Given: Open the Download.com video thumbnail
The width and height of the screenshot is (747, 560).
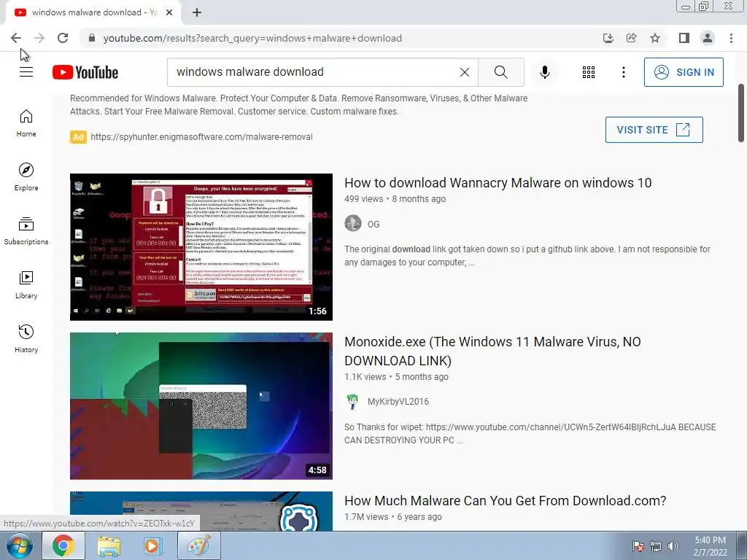Looking at the screenshot, I should click(x=201, y=511).
